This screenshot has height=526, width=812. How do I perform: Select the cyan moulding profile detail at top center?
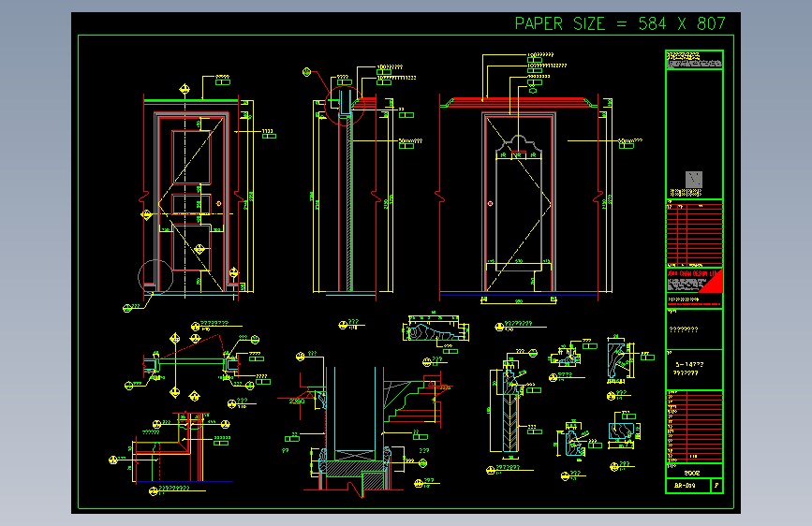[x=435, y=331]
